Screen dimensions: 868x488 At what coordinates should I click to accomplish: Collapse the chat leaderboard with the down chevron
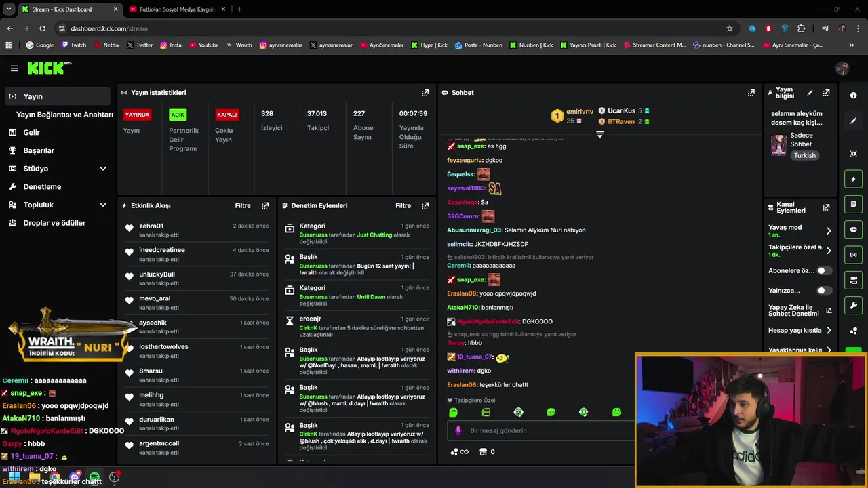[x=599, y=134]
